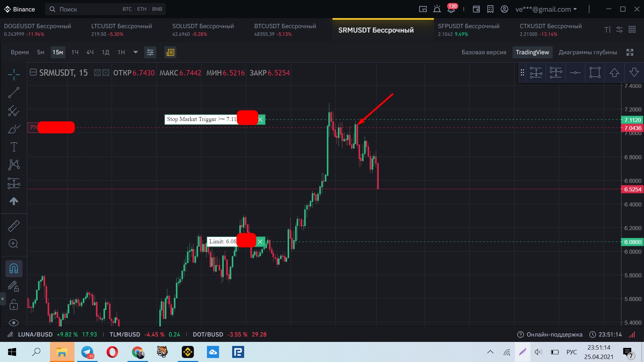The image size is (644, 362).
Task: Open Windows Start menu
Action: (12, 352)
